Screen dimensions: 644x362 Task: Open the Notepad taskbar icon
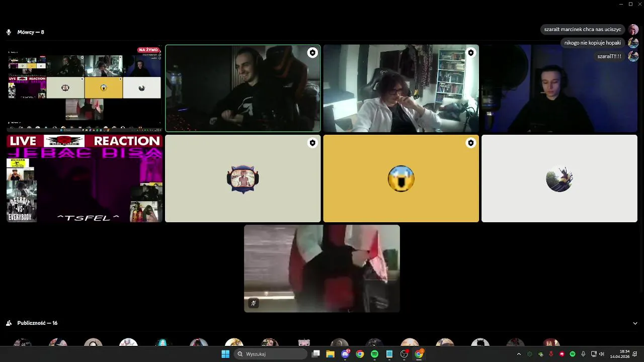[x=389, y=354]
